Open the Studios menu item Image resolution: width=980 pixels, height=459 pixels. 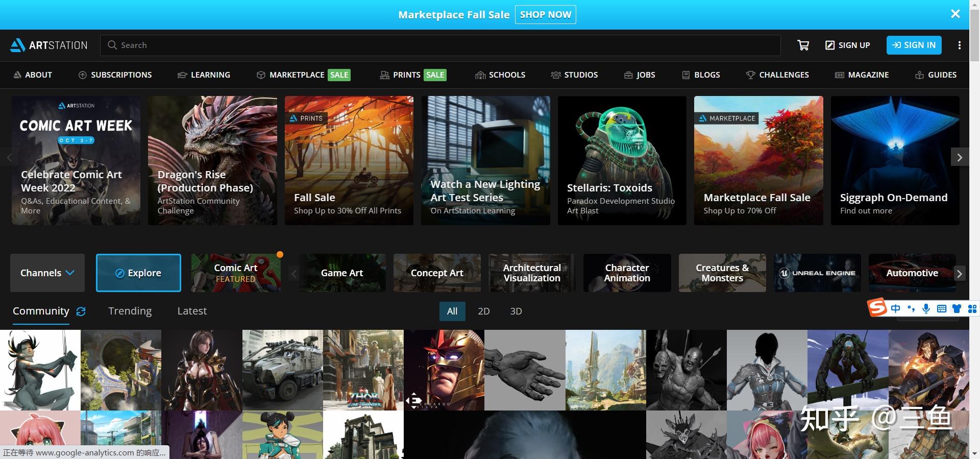574,75
